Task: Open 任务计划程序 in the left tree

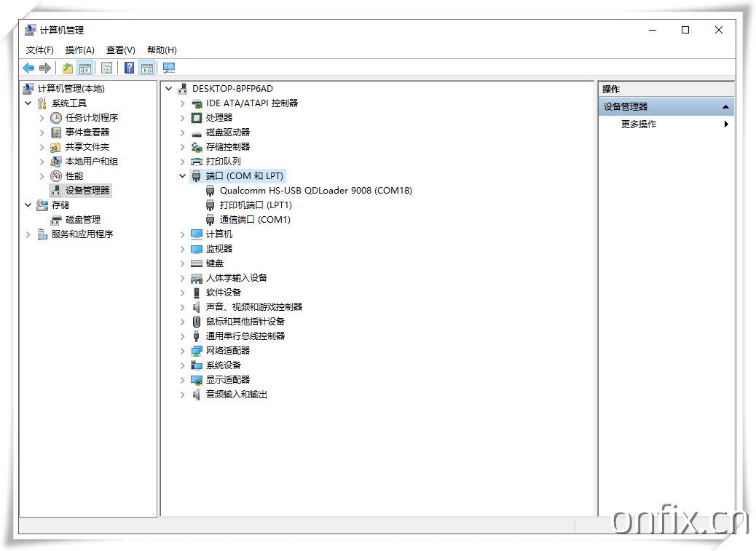Action: pos(91,118)
